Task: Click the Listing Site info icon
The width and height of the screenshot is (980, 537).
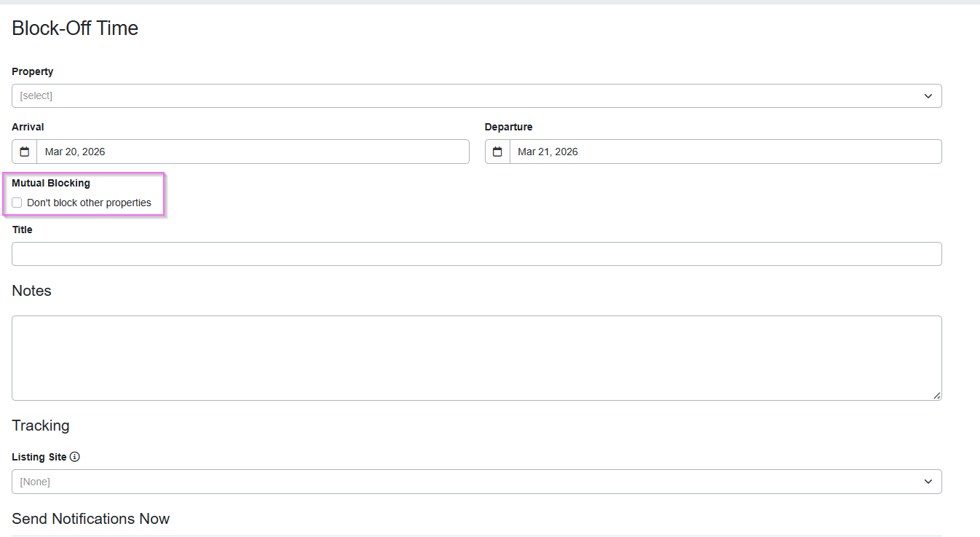Action: pyautogui.click(x=75, y=457)
